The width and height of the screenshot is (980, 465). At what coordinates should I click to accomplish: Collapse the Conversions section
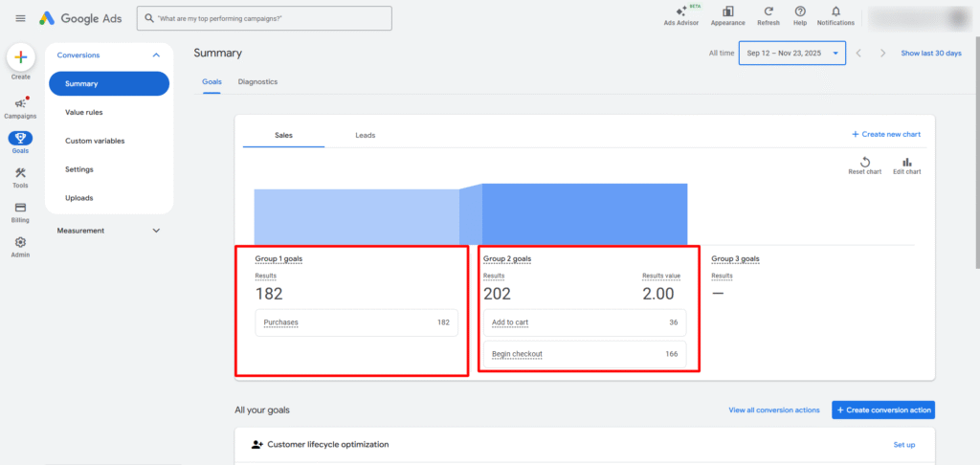click(x=156, y=55)
